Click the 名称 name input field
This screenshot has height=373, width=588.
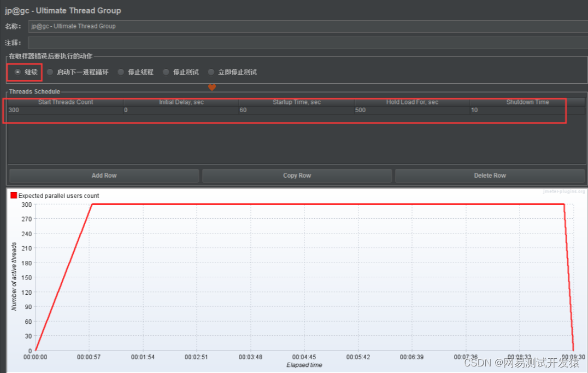[x=308, y=26]
